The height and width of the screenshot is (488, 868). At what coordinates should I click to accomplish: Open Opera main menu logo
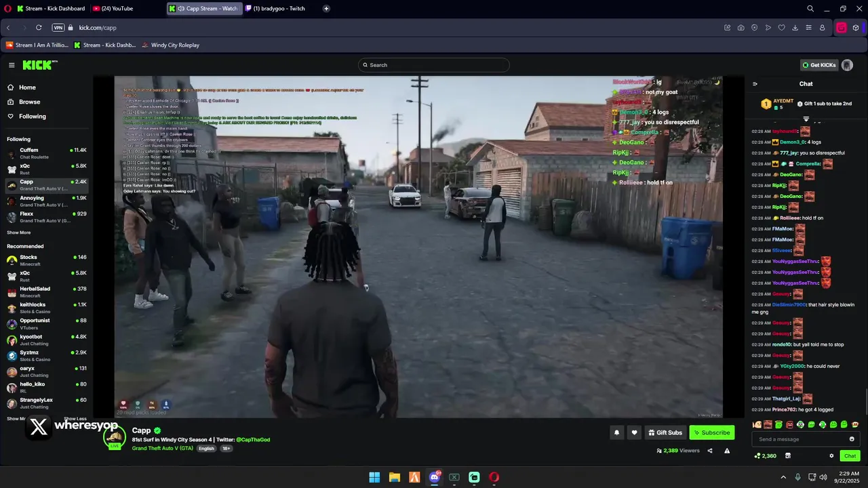pyautogui.click(x=8, y=9)
